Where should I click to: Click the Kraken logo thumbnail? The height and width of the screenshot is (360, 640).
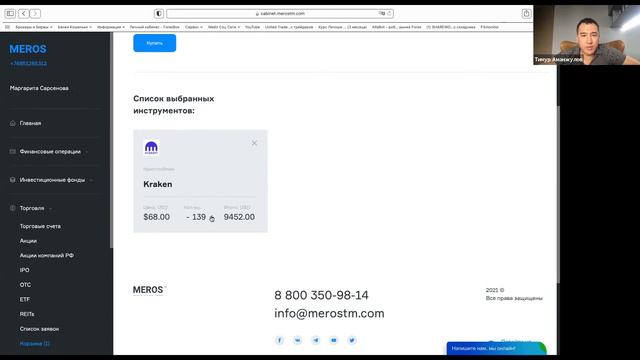pos(151,148)
